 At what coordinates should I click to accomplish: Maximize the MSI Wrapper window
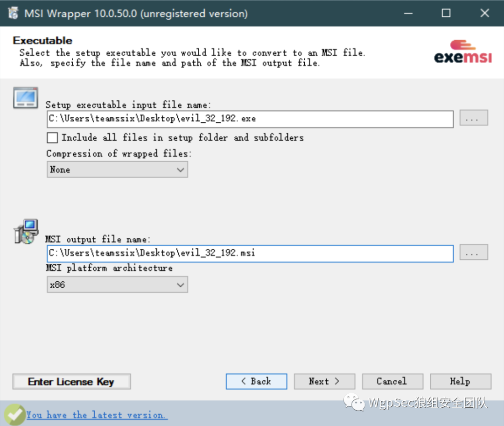[x=446, y=13]
